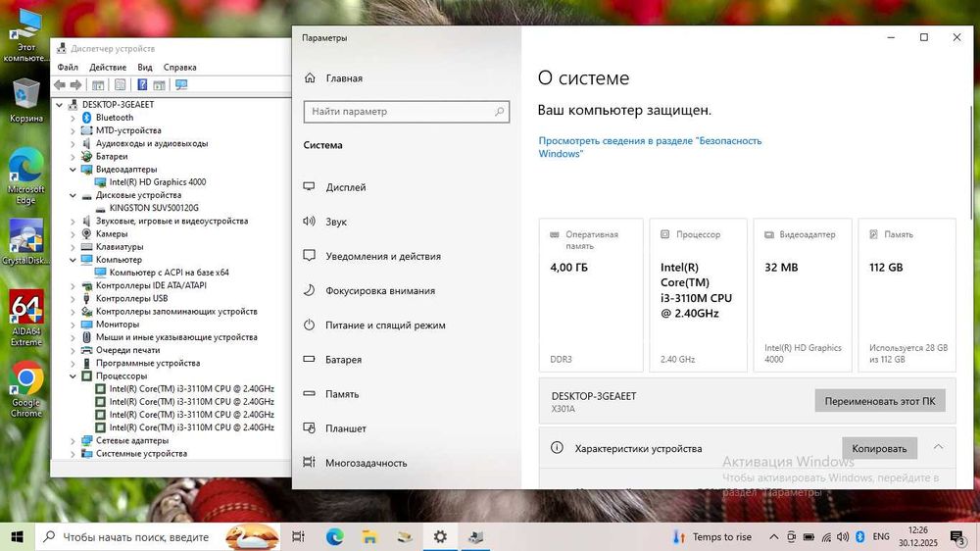This screenshot has width=980, height=551.
Task: Click the Device Manager taskbar icon
Action: pos(475,536)
